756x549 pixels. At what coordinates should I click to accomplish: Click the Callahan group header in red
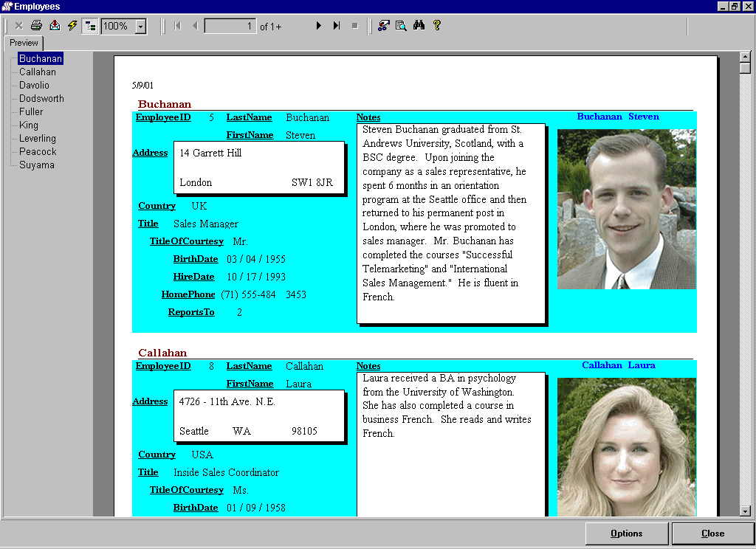pos(162,353)
